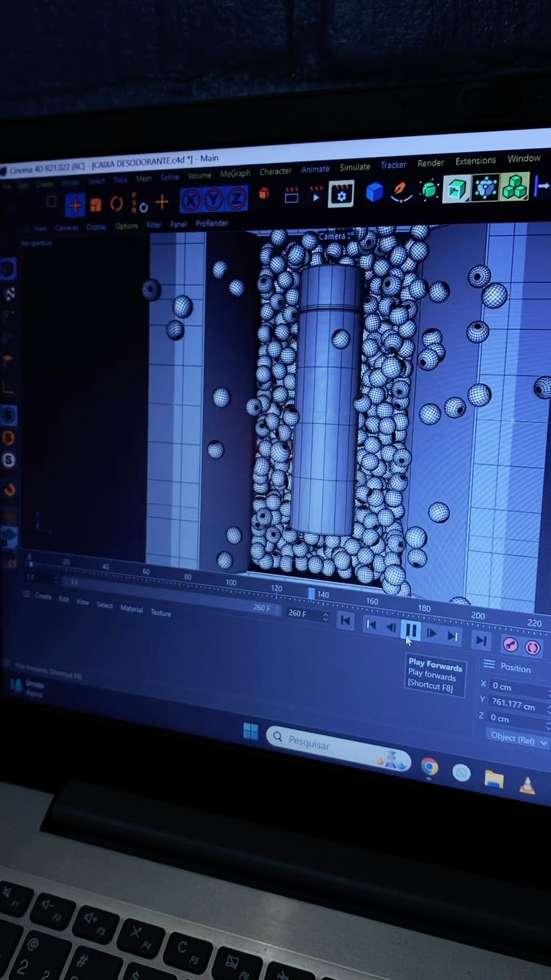Open the Windows Start menu
The height and width of the screenshot is (980, 551).
(251, 731)
